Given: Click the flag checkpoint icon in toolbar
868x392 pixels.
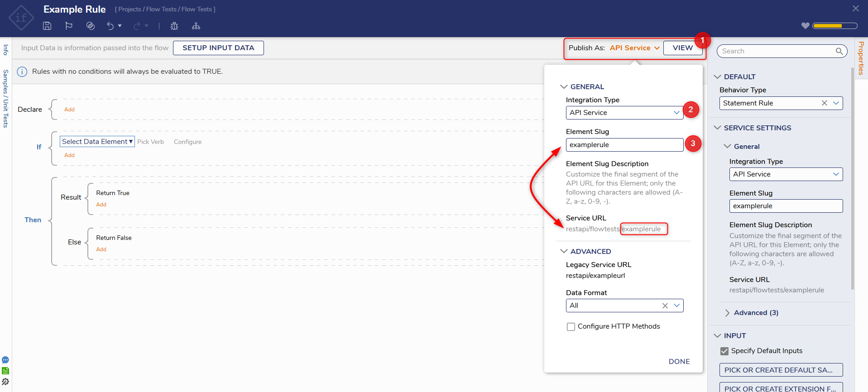Looking at the screenshot, I should tap(69, 26).
